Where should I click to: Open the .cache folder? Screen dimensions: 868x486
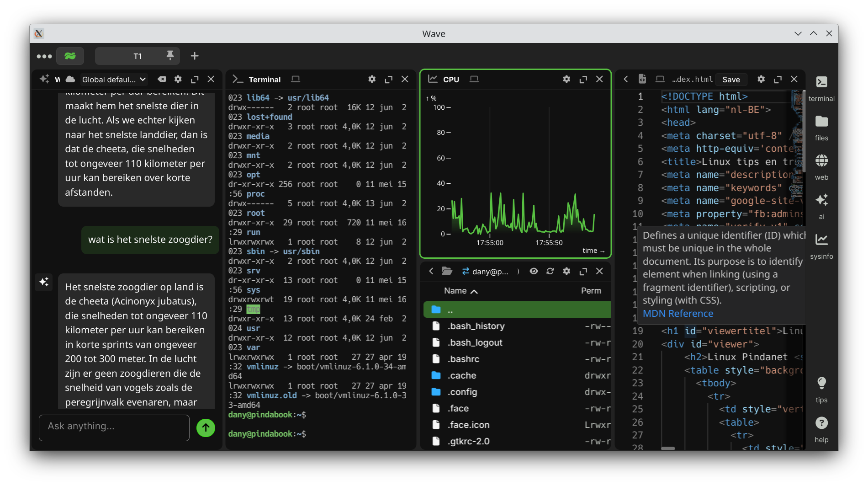pyautogui.click(x=517, y=375)
